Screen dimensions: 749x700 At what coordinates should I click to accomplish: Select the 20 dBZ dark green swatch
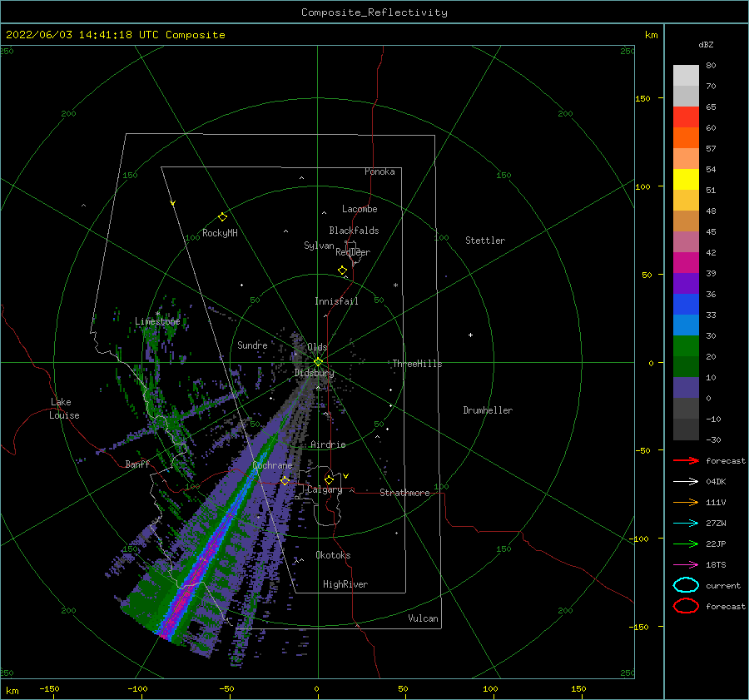(x=686, y=366)
